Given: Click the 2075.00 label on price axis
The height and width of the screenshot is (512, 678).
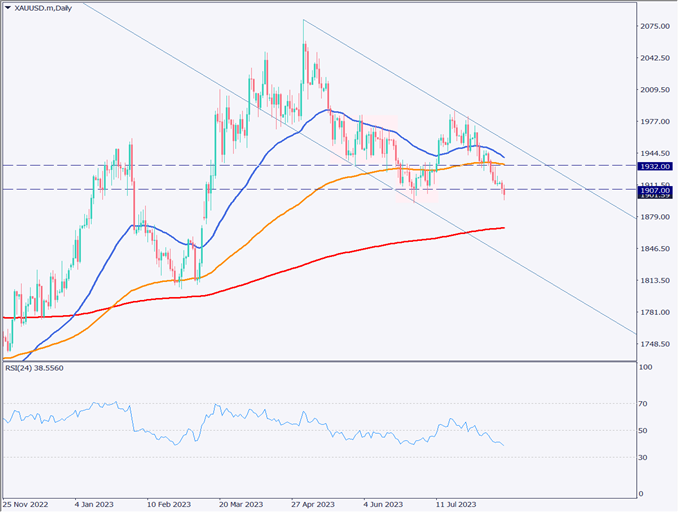Looking at the screenshot, I should 655,26.
